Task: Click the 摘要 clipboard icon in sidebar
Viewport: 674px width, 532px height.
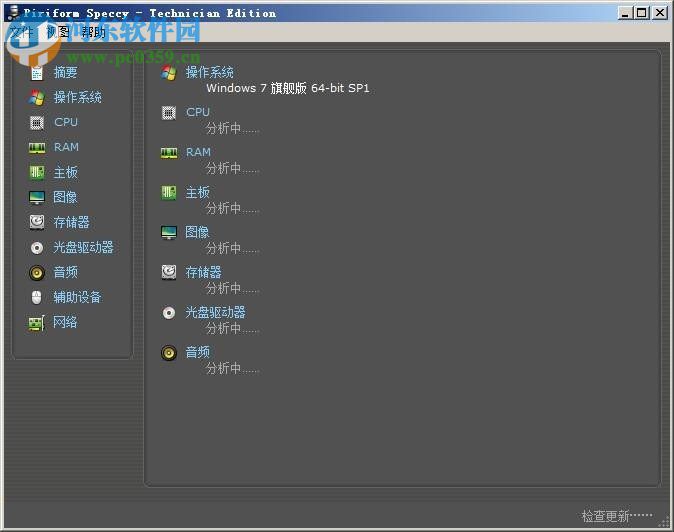Action: pyautogui.click(x=37, y=73)
